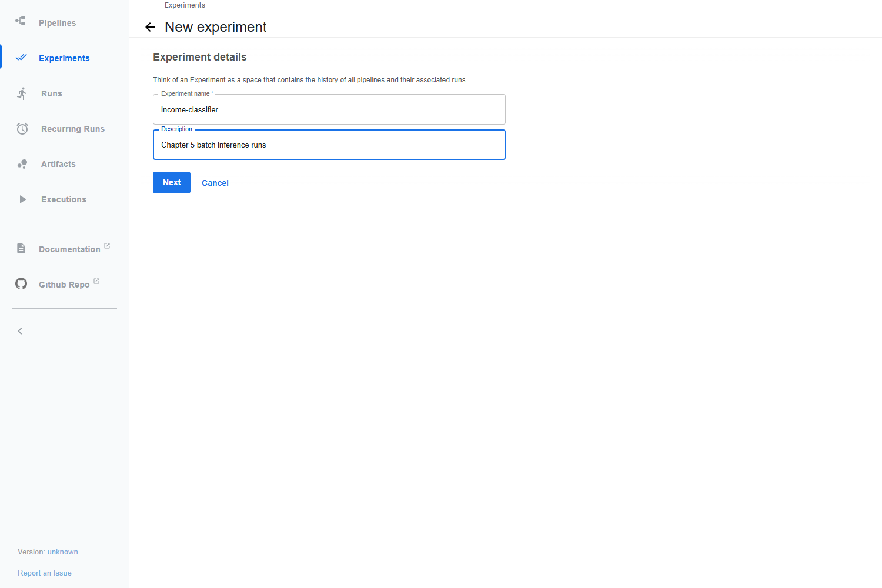Screen dimensions: 882x588
Task: Select Recurring Runs in sidebar
Action: point(73,129)
